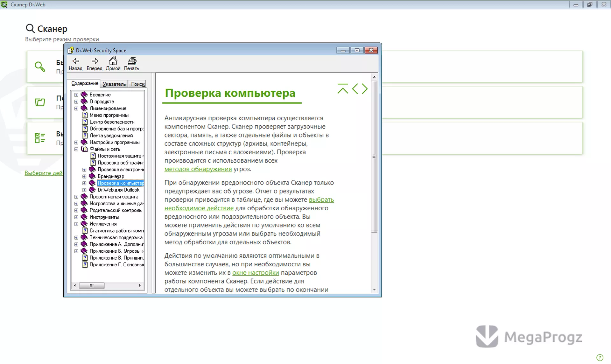This screenshot has height=364, width=611.
Task: Expand the Введение tree node
Action: (76, 95)
